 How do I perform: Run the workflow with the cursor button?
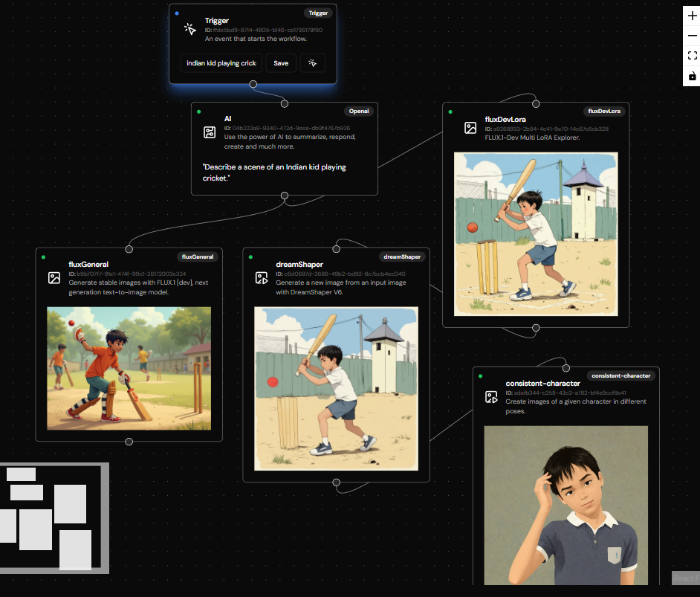[312, 63]
